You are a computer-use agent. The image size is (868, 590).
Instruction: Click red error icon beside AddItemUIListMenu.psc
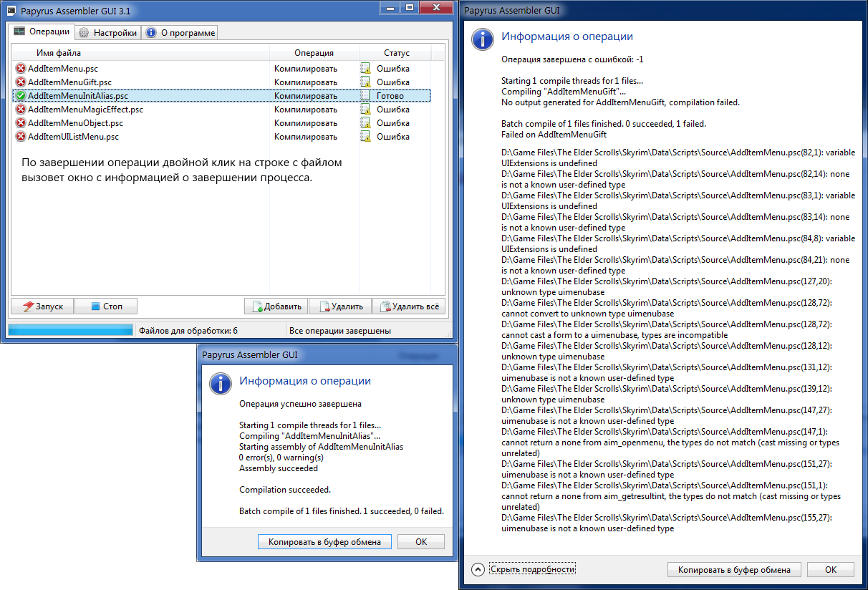pos(21,137)
